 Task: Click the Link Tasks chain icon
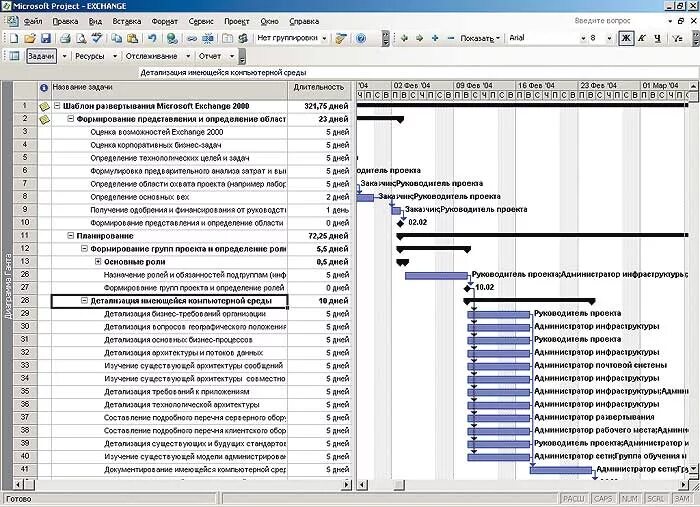pos(192,38)
